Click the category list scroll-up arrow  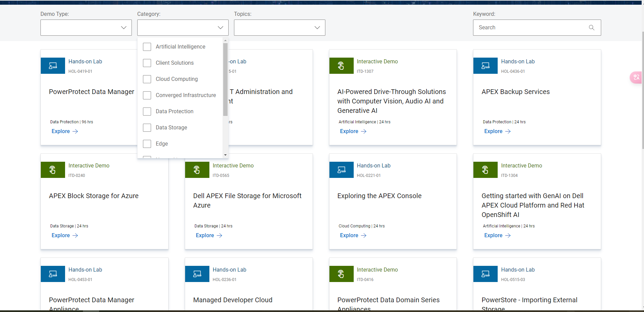tap(225, 40)
